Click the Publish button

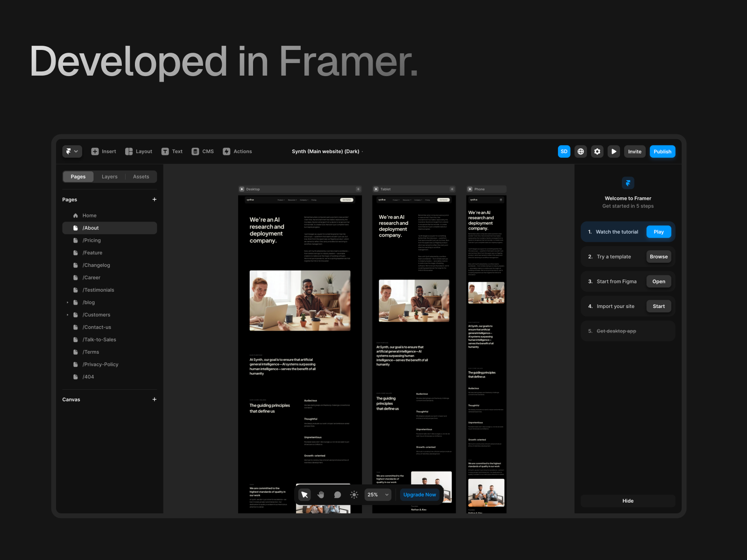point(662,151)
